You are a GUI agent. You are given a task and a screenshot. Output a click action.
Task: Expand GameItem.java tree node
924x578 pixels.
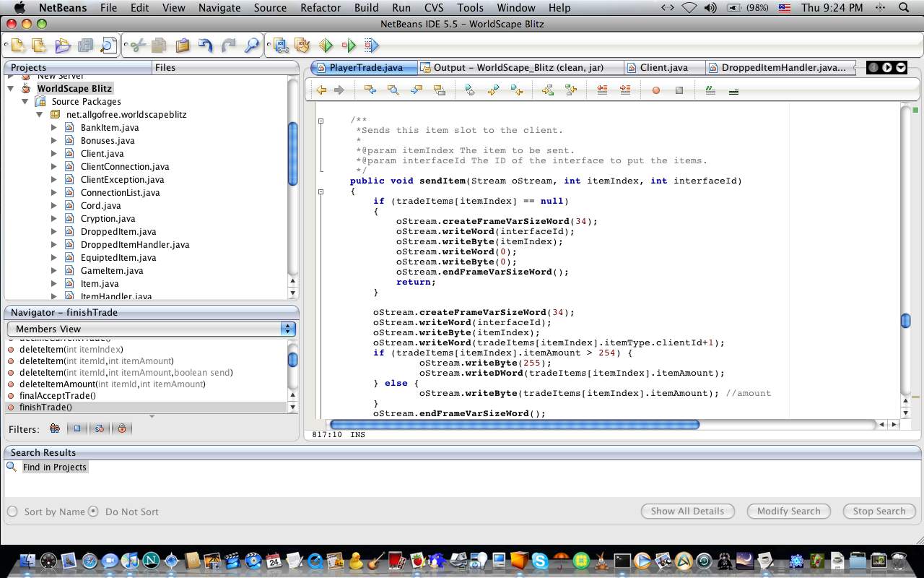(x=54, y=270)
